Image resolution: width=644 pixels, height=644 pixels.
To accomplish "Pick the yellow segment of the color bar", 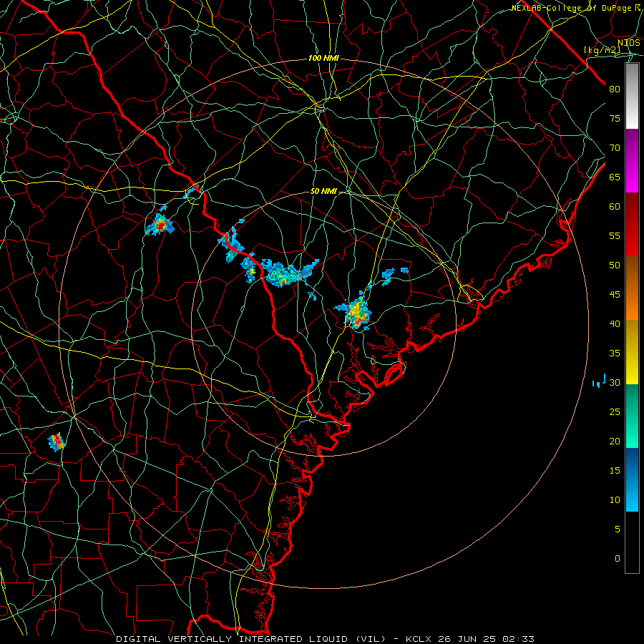I will pos(632,352).
